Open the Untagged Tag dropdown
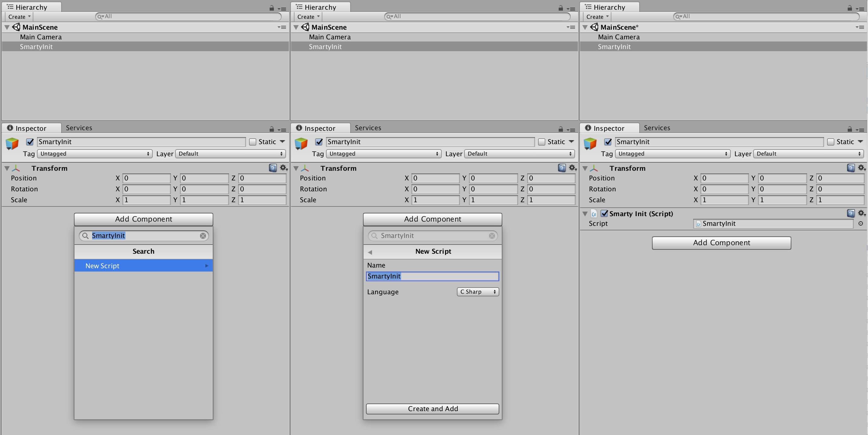The width and height of the screenshot is (868, 435). pyautogui.click(x=94, y=153)
